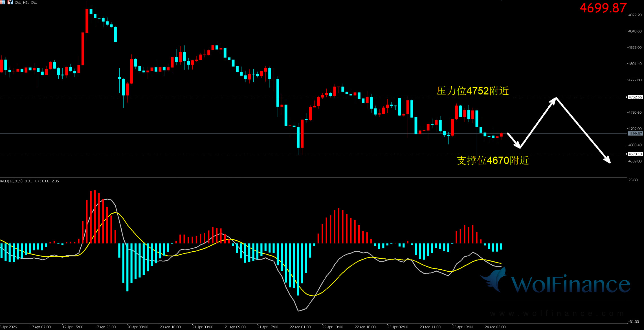Click the 25.68 MACD scale value
Screen dimensions: 644x330
[633, 180]
